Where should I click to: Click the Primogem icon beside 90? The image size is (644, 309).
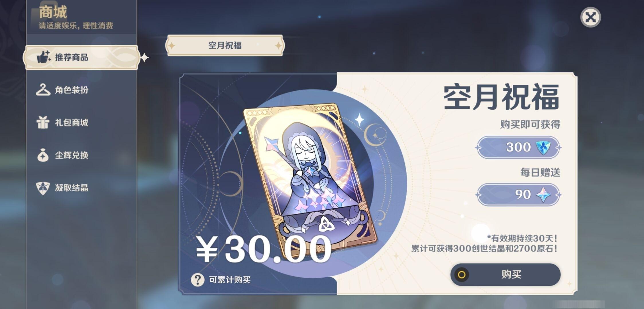click(543, 195)
